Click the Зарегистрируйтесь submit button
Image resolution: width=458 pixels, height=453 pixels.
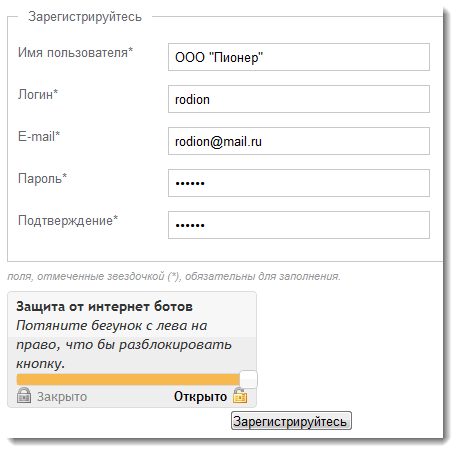[x=291, y=421]
